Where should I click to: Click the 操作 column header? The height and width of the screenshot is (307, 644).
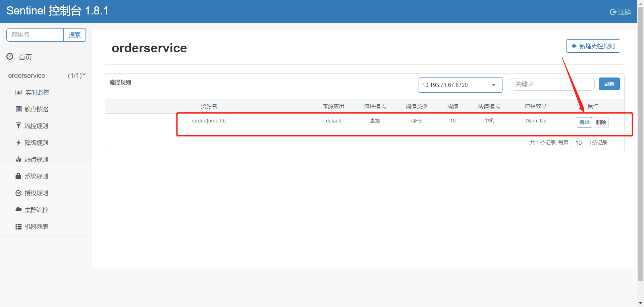click(593, 106)
